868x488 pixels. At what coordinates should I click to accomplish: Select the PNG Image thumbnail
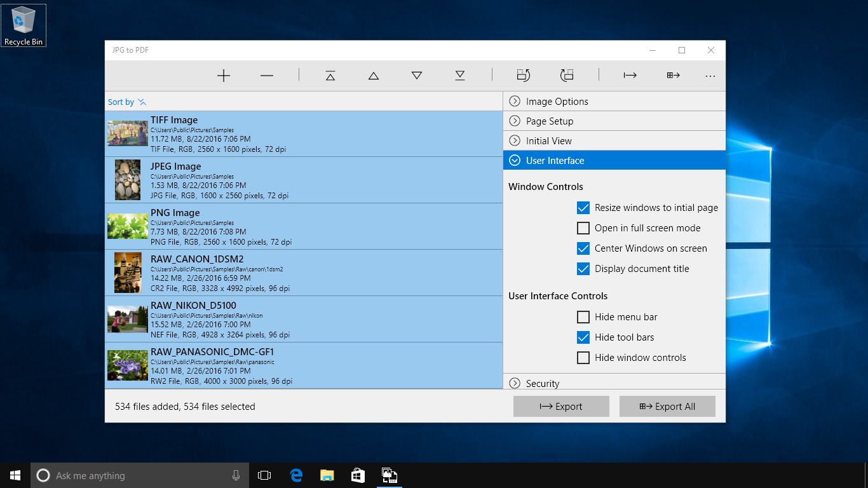127,226
